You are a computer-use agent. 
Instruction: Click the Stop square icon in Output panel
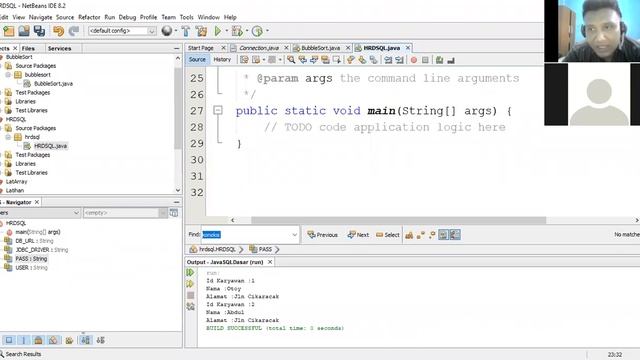[x=191, y=295]
